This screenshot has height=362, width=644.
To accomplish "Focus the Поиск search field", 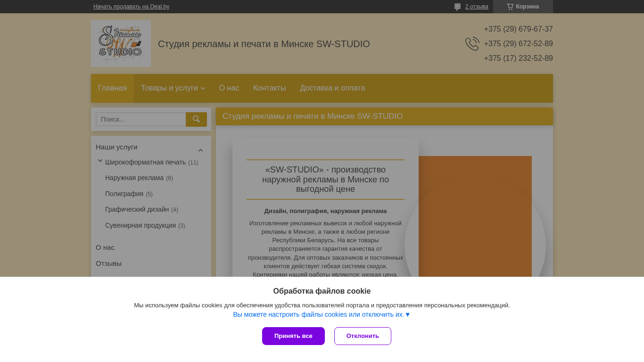I will coord(141,119).
